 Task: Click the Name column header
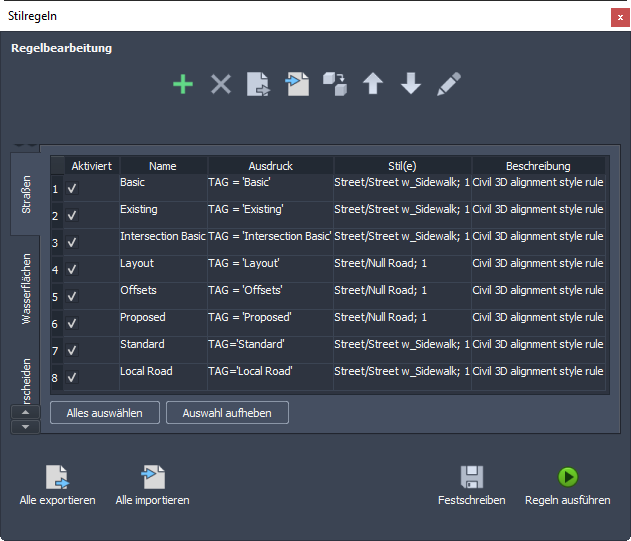(163, 166)
